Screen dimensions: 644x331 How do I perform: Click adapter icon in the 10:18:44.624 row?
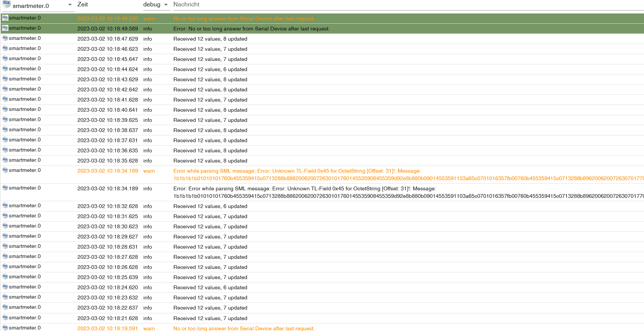pyautogui.click(x=5, y=68)
